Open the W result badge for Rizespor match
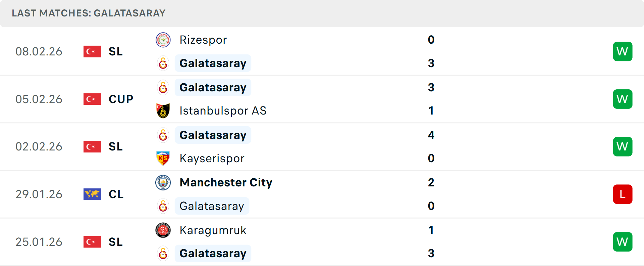This screenshot has height=266, width=644. click(x=623, y=51)
